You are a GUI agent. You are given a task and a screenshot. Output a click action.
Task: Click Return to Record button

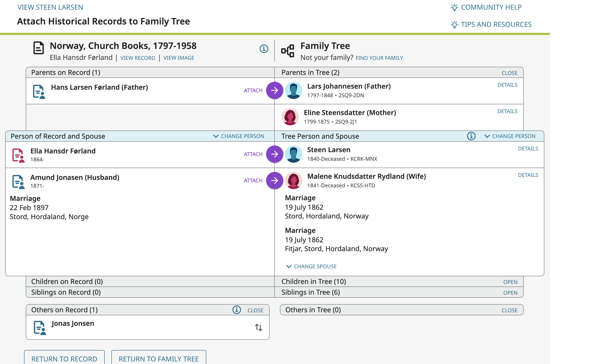[x=64, y=359]
